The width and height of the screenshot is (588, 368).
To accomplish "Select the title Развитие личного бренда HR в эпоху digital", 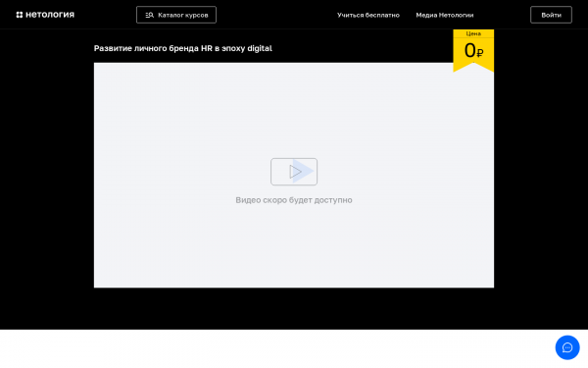I will click(183, 48).
